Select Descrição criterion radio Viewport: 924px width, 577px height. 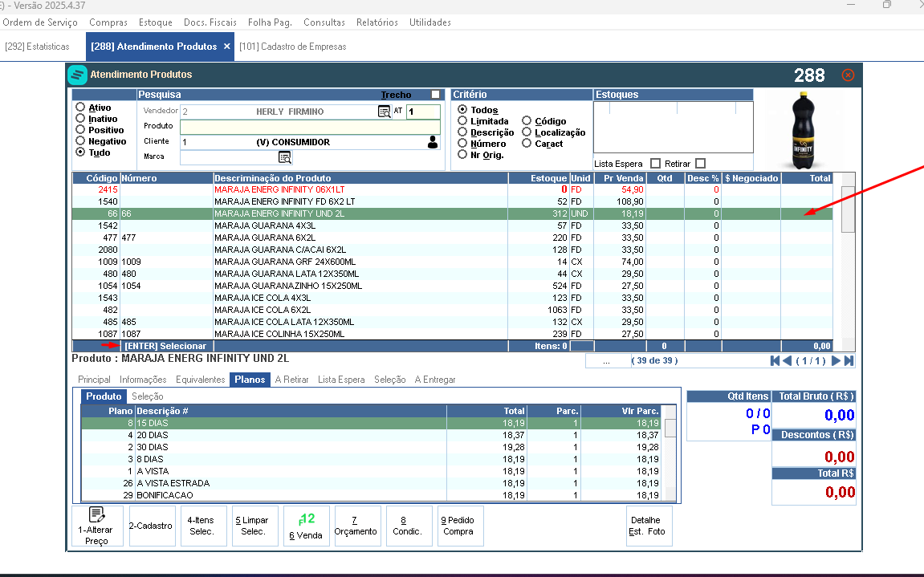click(x=462, y=132)
